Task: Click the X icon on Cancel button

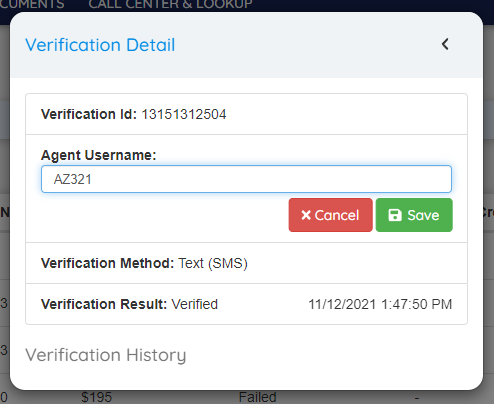Action: tap(306, 215)
